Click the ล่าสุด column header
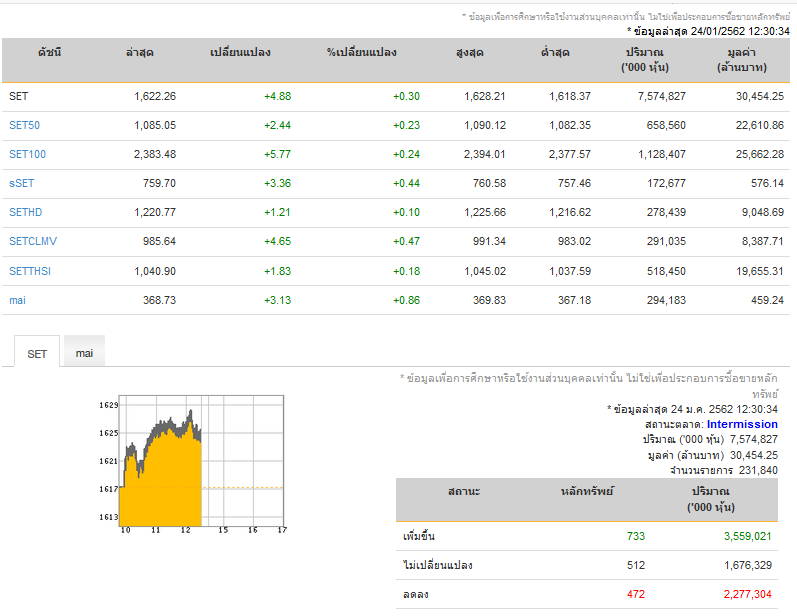 click(x=140, y=52)
